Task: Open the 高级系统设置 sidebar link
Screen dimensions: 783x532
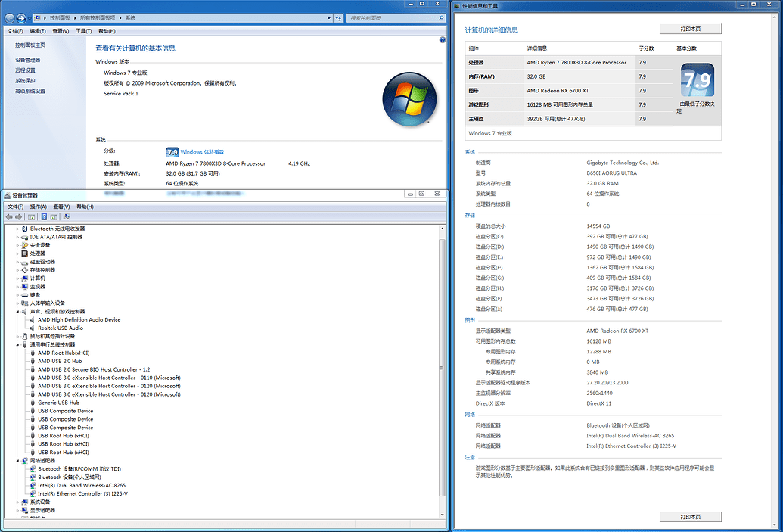Action: [31, 91]
